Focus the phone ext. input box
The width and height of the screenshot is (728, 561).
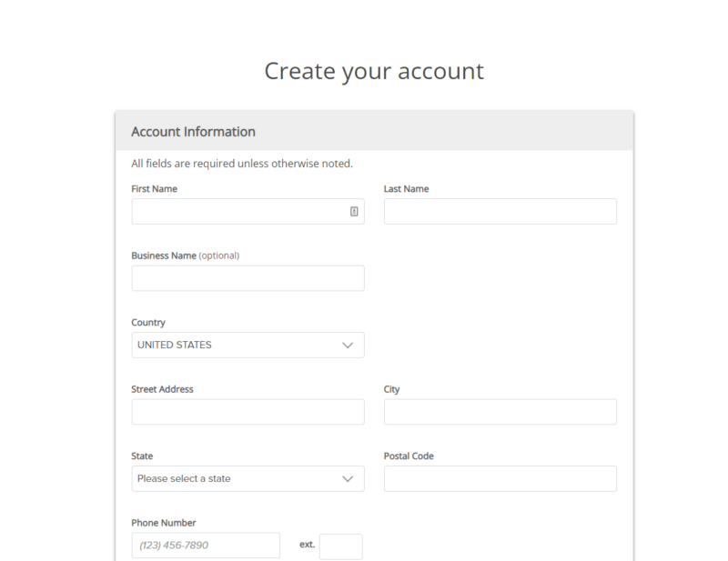click(x=340, y=546)
